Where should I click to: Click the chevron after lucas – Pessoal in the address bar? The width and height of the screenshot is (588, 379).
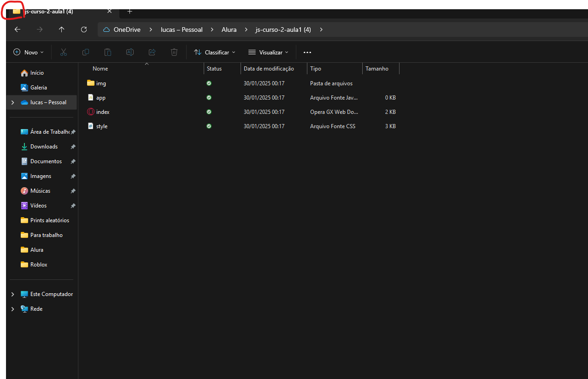pos(212,30)
